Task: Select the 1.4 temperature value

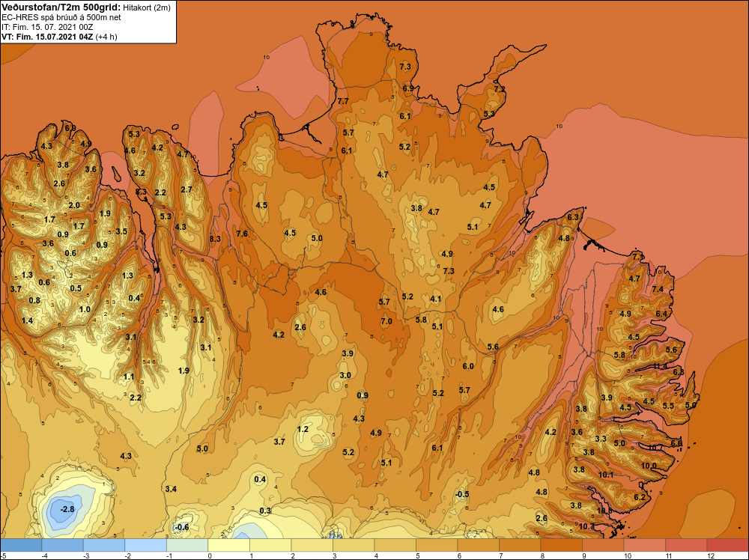Action: (27, 320)
